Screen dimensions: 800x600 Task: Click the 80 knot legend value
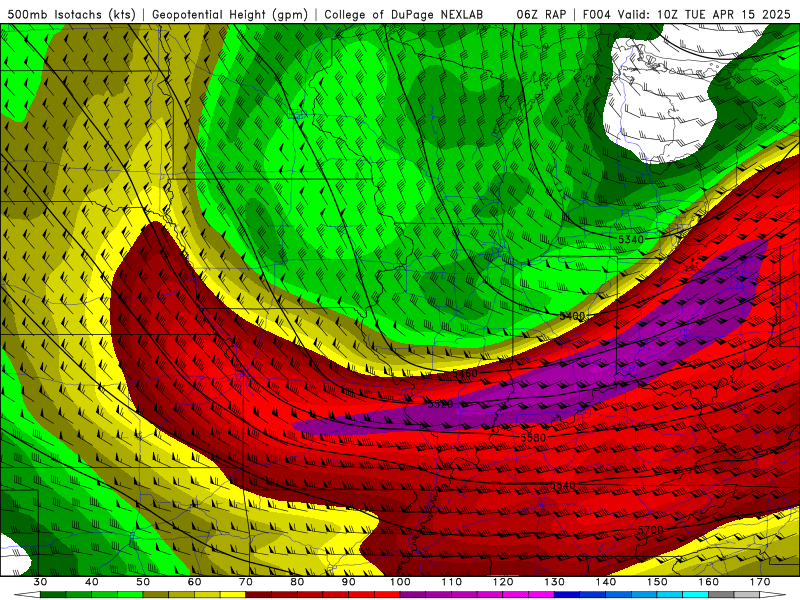(x=297, y=582)
